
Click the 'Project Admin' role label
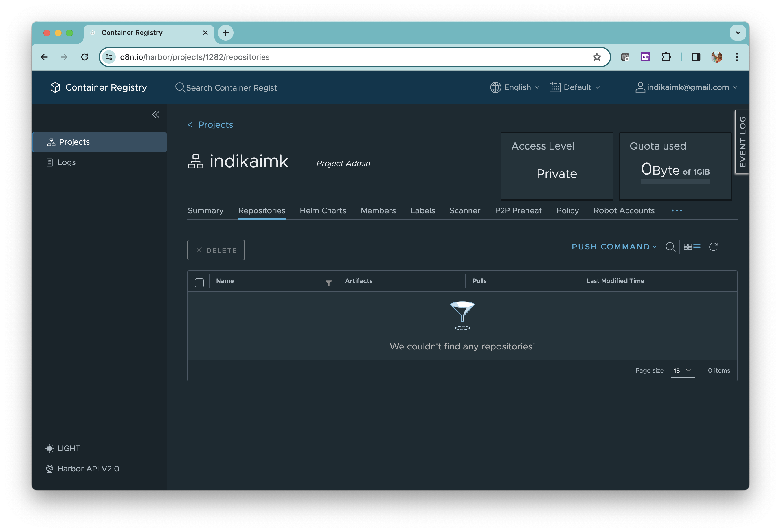click(x=343, y=163)
